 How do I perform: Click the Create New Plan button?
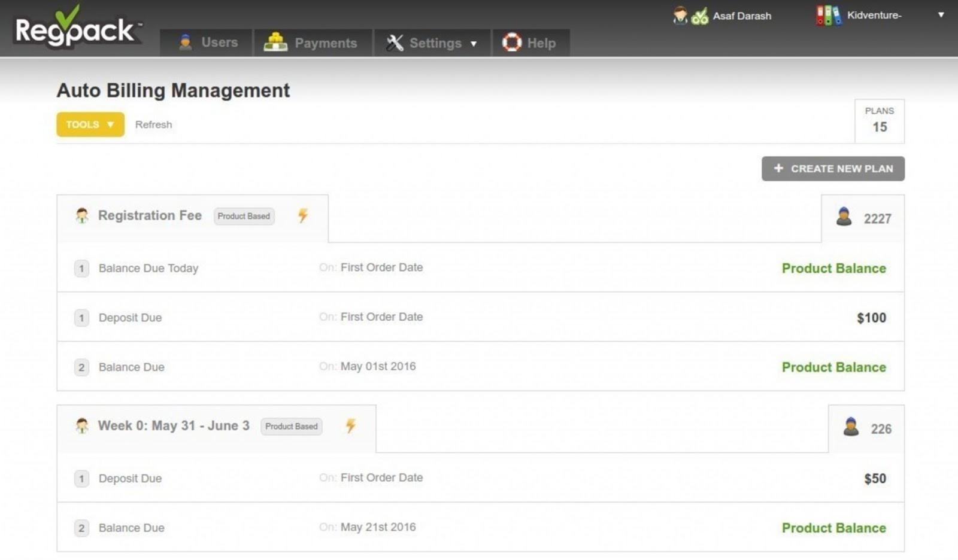click(833, 169)
